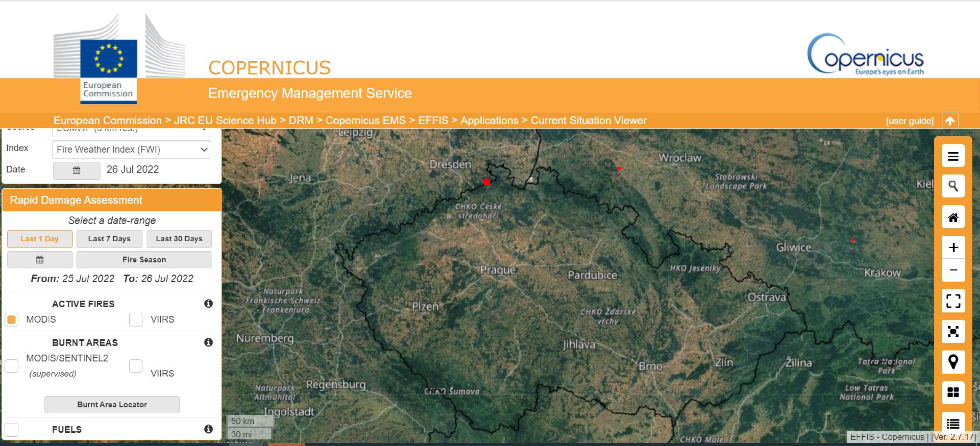The height and width of the screenshot is (446, 980).
Task: Select the Last 7 Days range
Action: pos(109,239)
